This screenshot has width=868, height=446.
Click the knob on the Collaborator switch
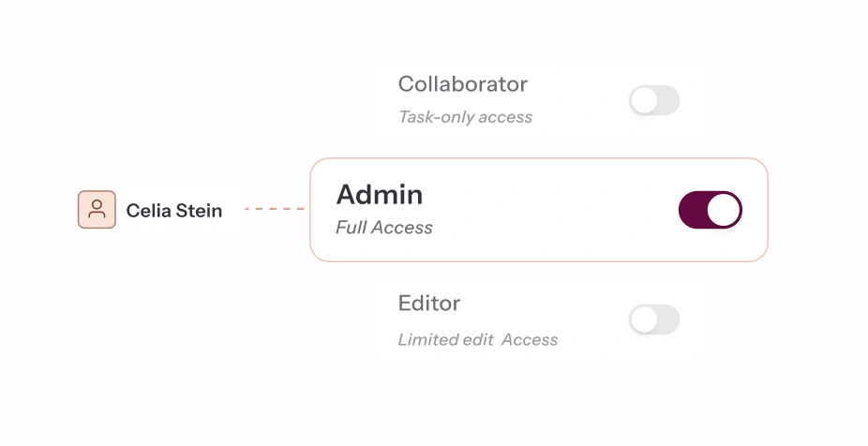[644, 100]
